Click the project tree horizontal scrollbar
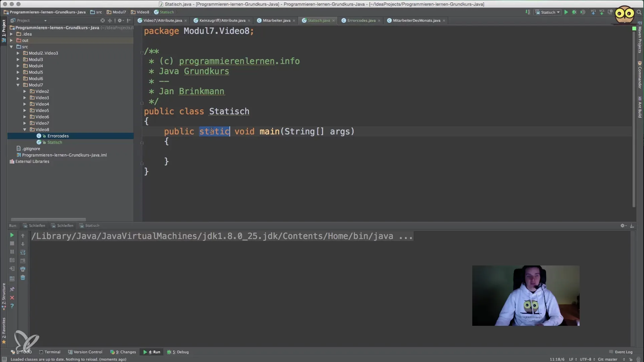This screenshot has height=362, width=644. point(48,220)
